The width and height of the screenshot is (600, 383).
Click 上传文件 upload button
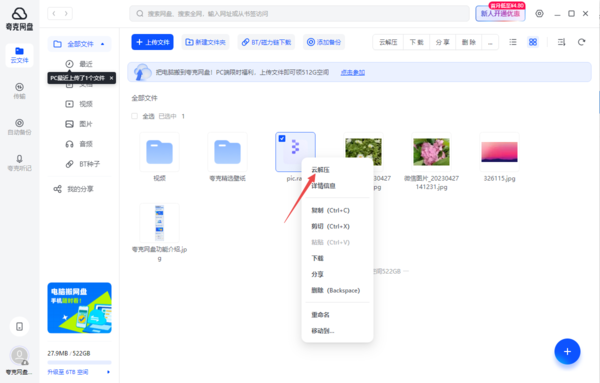[x=152, y=42]
